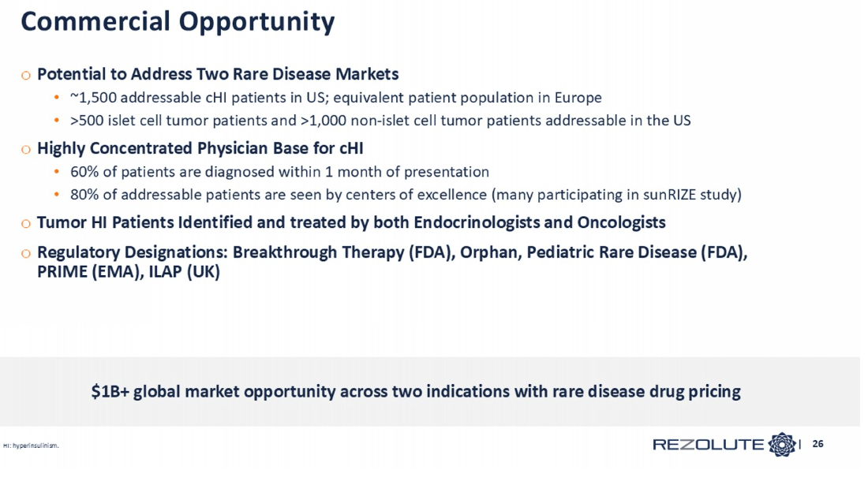Screen dimensions: 868x481
Task: Click the PRIME (EMA), ILAP (UK) line
Action: (x=129, y=273)
